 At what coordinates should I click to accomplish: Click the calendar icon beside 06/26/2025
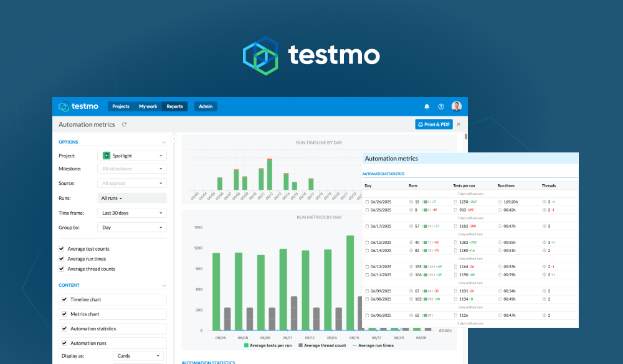click(367, 202)
